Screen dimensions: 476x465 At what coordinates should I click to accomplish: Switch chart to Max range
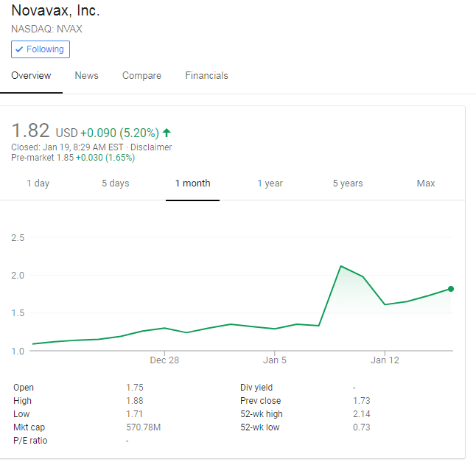click(426, 183)
